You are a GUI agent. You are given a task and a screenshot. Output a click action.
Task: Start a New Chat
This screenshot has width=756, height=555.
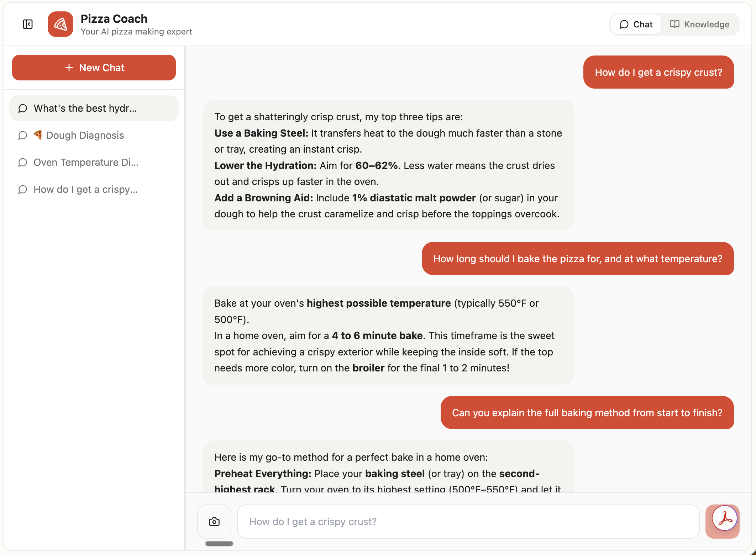[94, 68]
